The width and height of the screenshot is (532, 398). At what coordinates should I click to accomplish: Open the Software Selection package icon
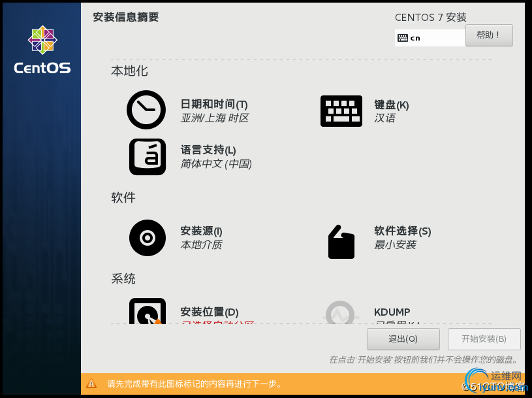coord(341,241)
